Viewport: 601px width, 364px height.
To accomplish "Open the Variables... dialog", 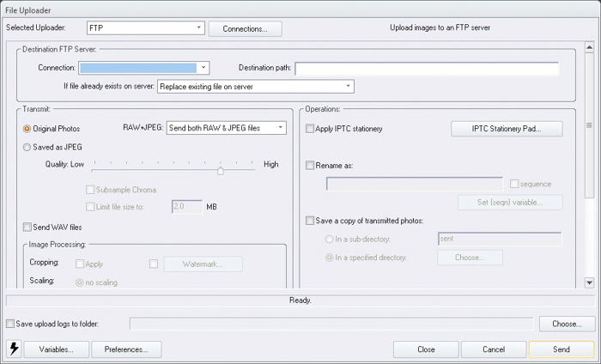I will pyautogui.click(x=57, y=349).
